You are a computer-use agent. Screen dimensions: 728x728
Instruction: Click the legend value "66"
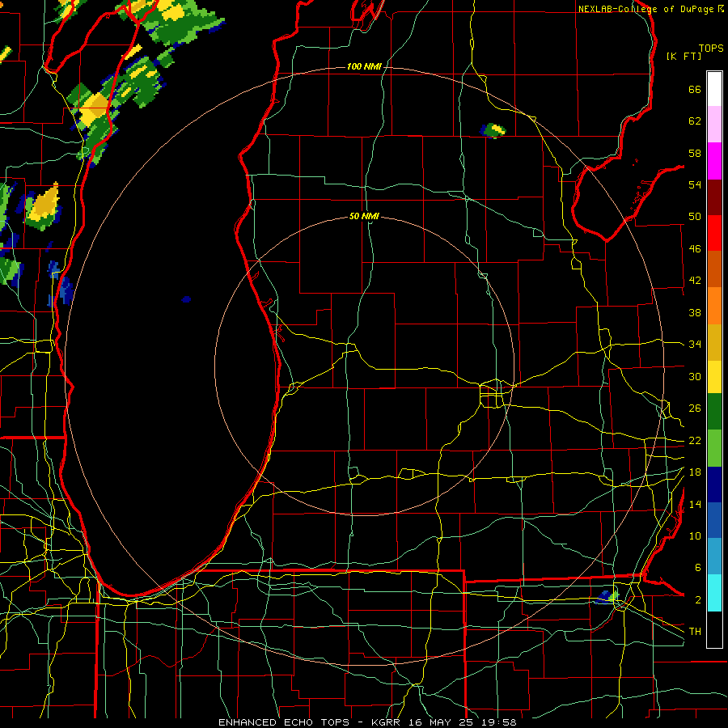pos(695,89)
